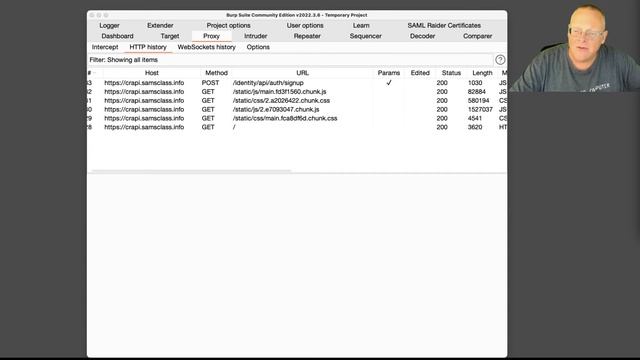Open the Intruder tab
The width and height of the screenshot is (640, 360).
256,36
